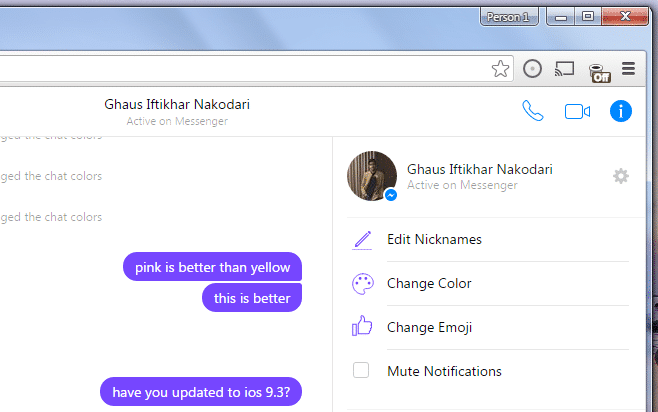Open conversation settings gear icon

(x=621, y=176)
